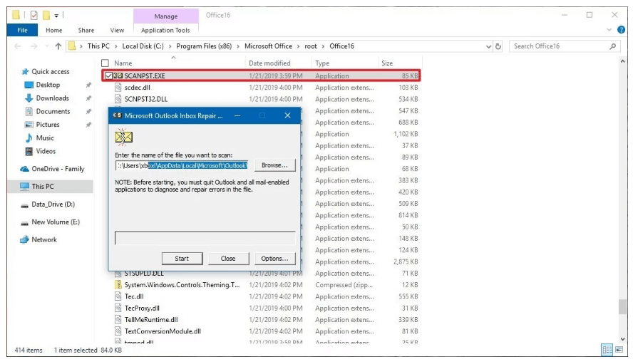
Task: Select the TecProxy.dll file
Action: coord(142,308)
